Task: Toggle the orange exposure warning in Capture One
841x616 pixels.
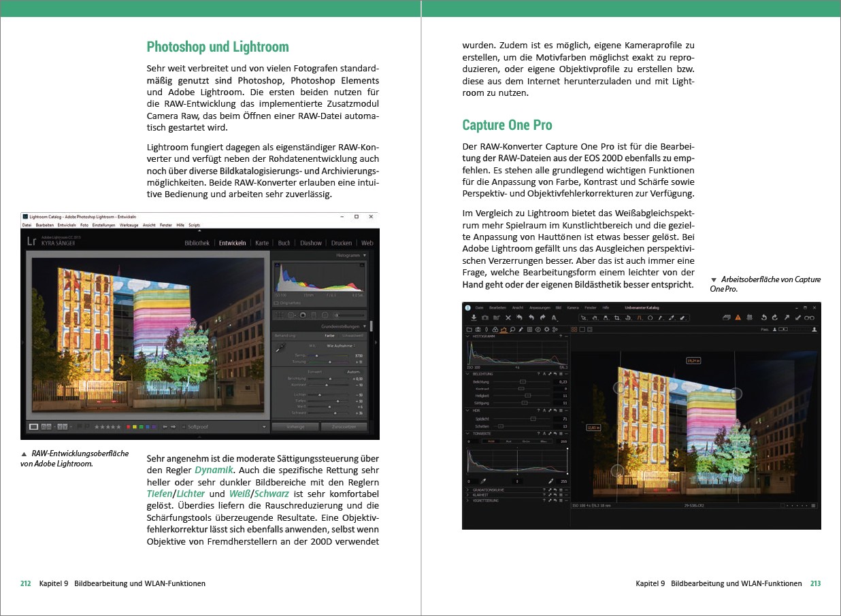Action: [738, 318]
